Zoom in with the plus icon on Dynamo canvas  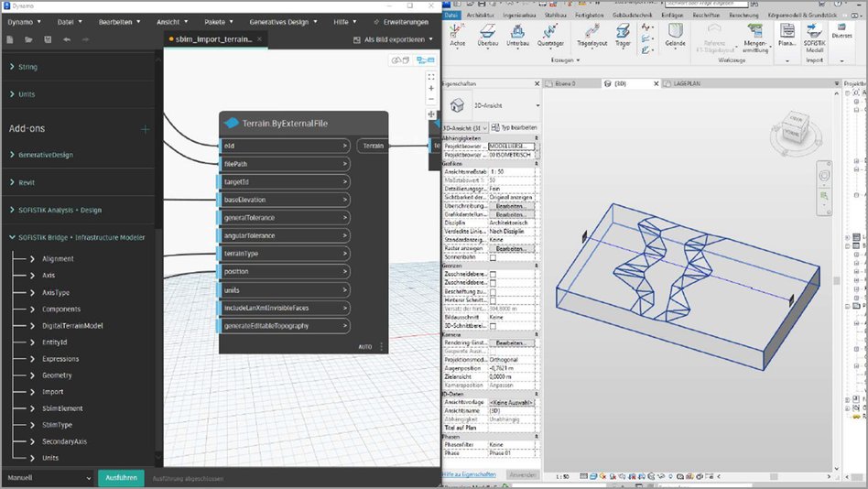tap(431, 88)
